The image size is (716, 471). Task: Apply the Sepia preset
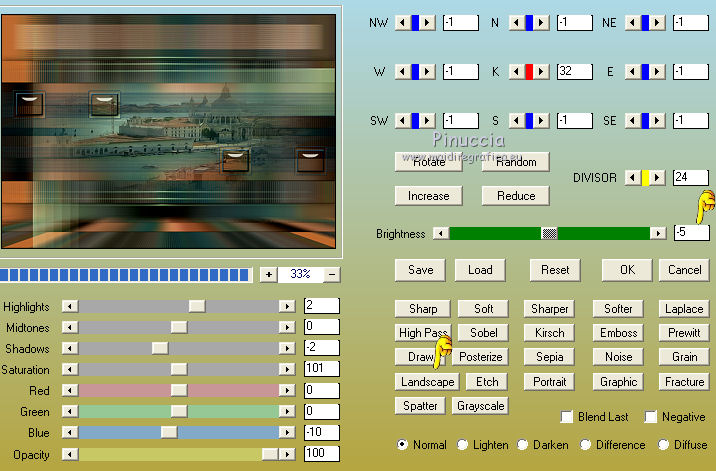click(x=549, y=357)
